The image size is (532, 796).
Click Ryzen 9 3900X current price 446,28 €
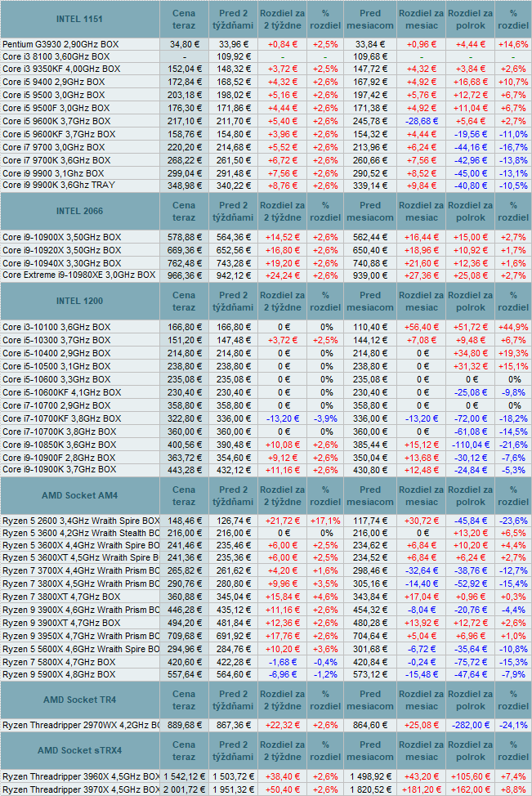click(185, 610)
